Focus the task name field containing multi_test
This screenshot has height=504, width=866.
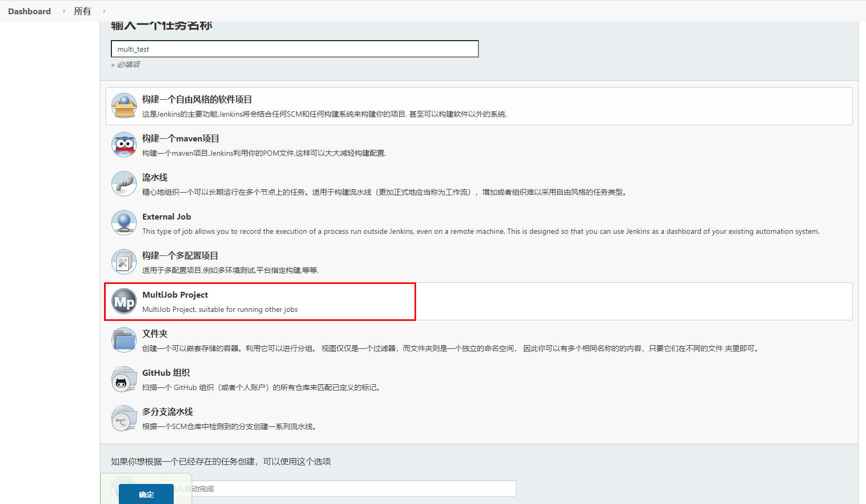[x=295, y=49]
